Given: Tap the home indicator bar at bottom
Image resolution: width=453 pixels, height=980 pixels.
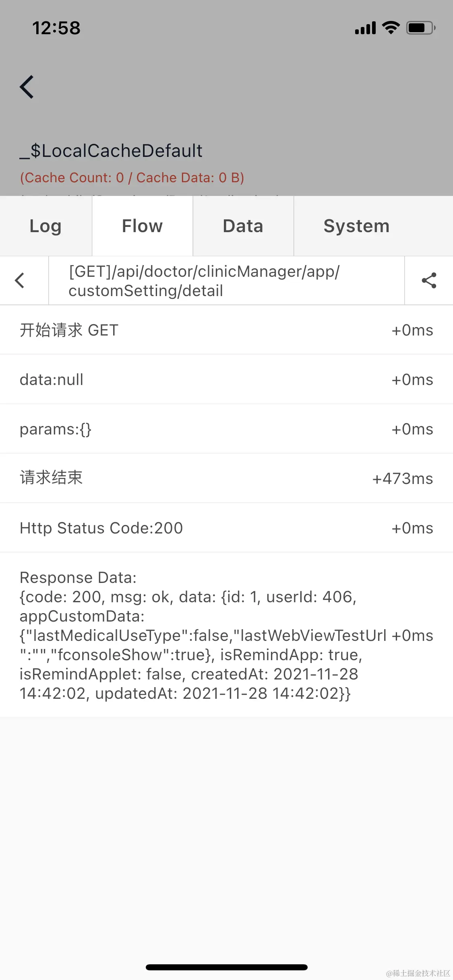Looking at the screenshot, I should click(x=227, y=967).
